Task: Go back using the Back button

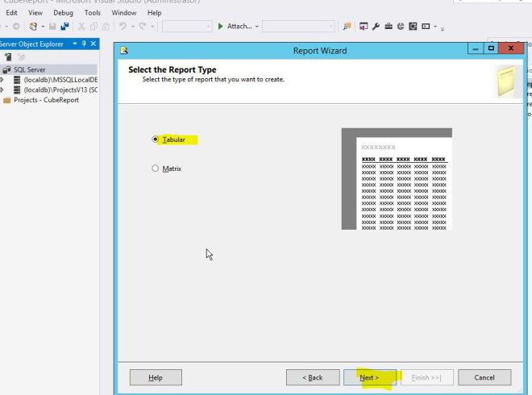Action: (312, 377)
